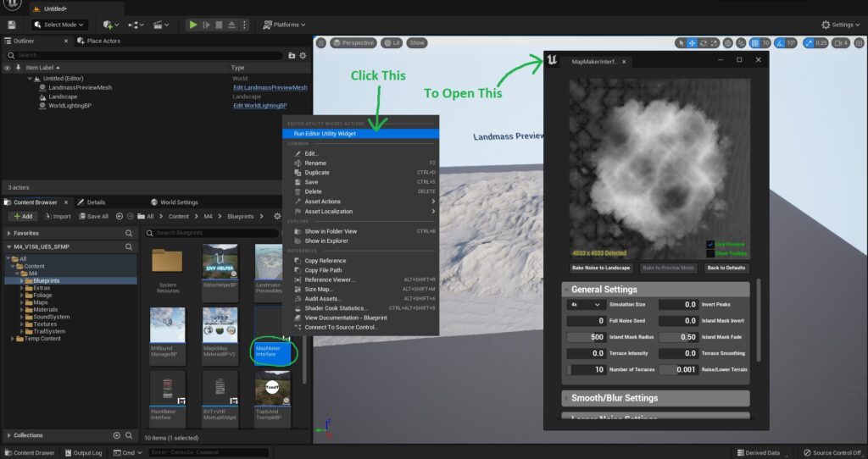Open the Cinematics clapperboard menu
This screenshot has width=868, height=459.
(x=160, y=25)
